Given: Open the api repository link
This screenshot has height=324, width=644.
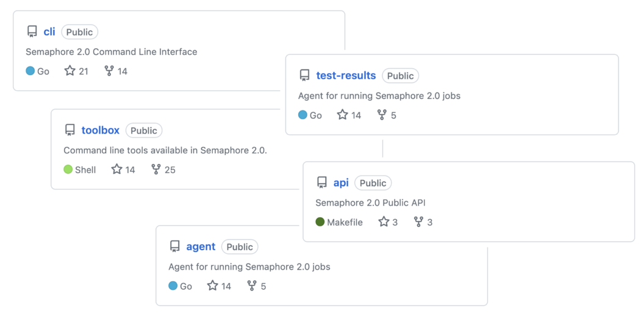Looking at the screenshot, I should click(x=341, y=182).
